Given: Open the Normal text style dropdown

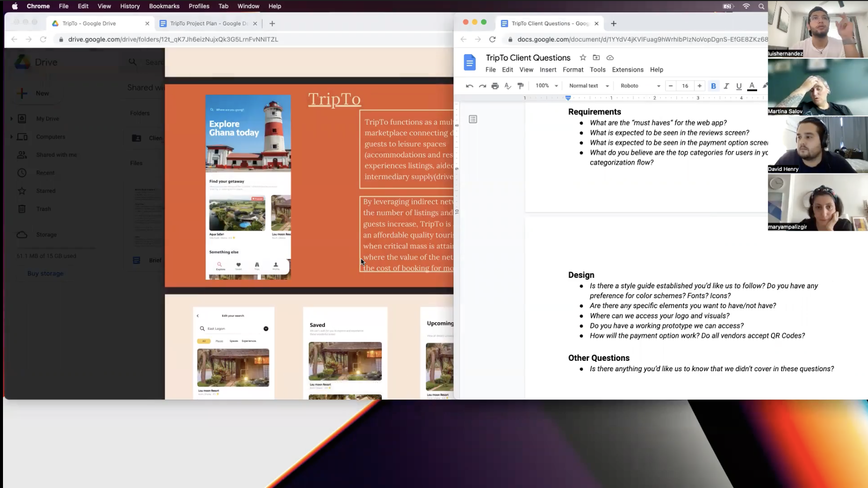Looking at the screenshot, I should coord(589,86).
